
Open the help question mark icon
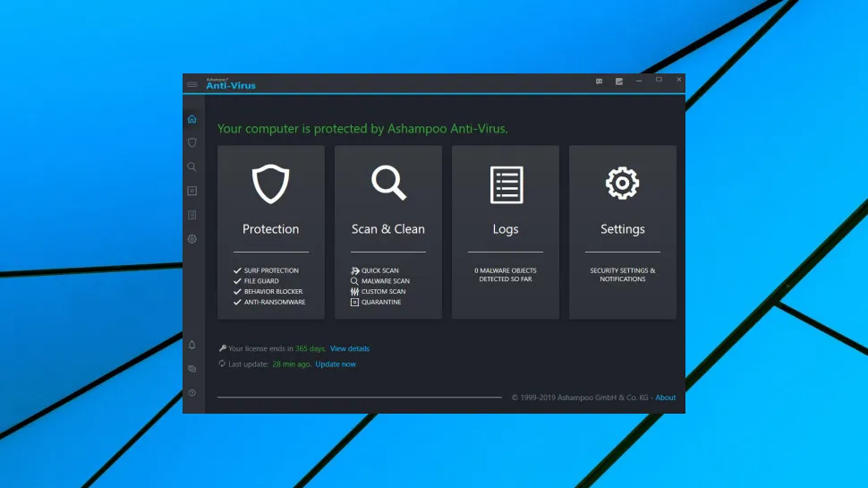pyautogui.click(x=192, y=393)
